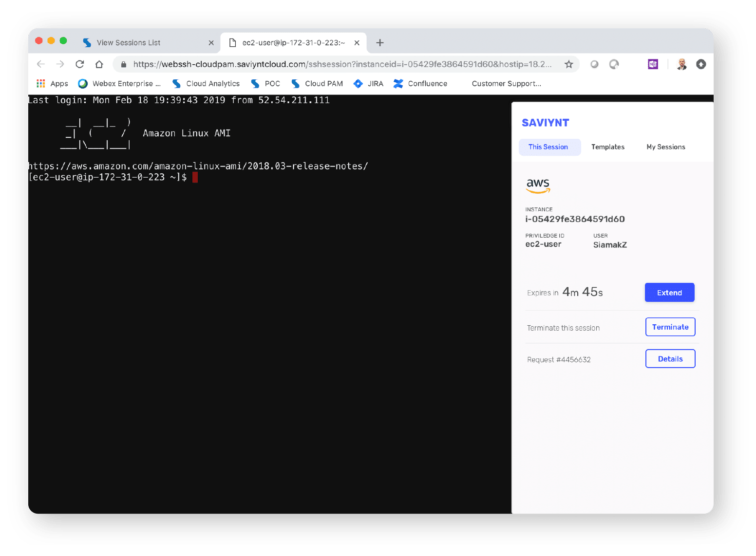Click the grey swirl extension icon next to OneNote
Screen dimensions: 756x556
pos(614,64)
